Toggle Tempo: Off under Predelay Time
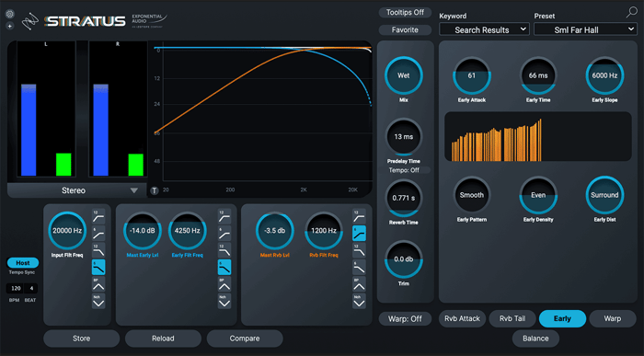644x356 pixels. 404,170
